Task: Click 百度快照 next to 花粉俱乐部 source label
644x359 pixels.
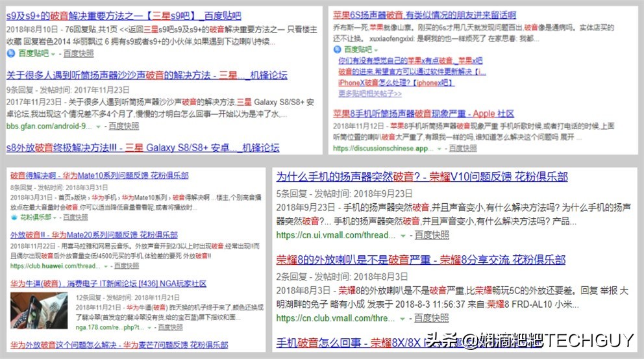Action: (x=75, y=217)
